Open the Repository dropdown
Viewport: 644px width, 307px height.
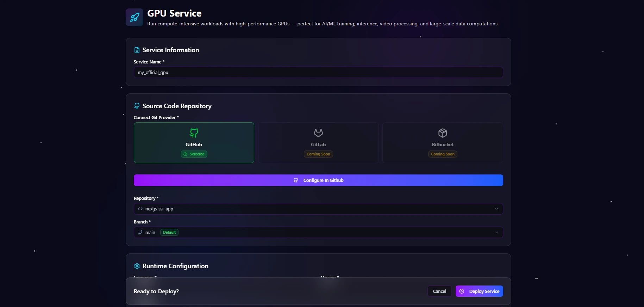click(x=318, y=209)
